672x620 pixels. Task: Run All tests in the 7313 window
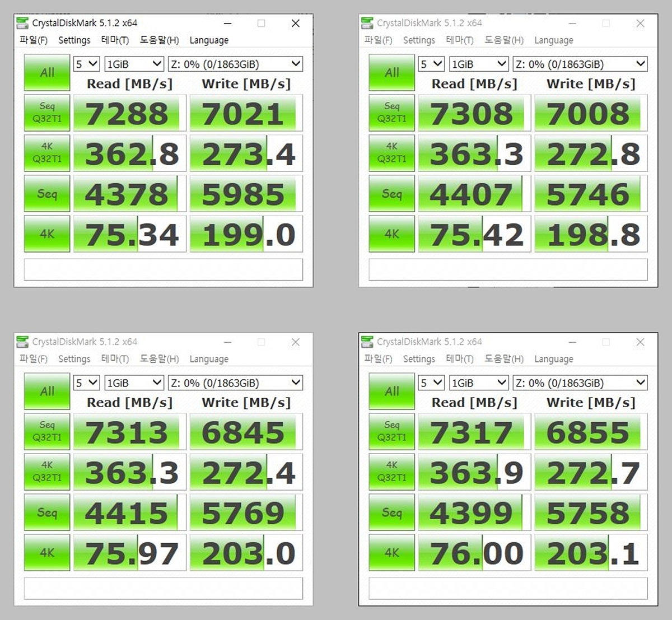pyautogui.click(x=47, y=391)
